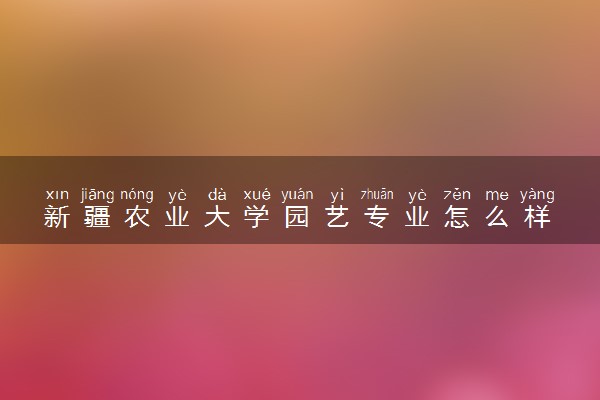Click the pinyin label "jiāng"
Image resolution: width=600 pixels, height=400 pixels.
pos(97,195)
